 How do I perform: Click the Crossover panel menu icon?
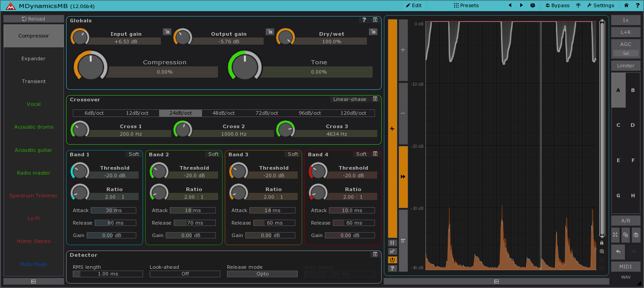(375, 99)
